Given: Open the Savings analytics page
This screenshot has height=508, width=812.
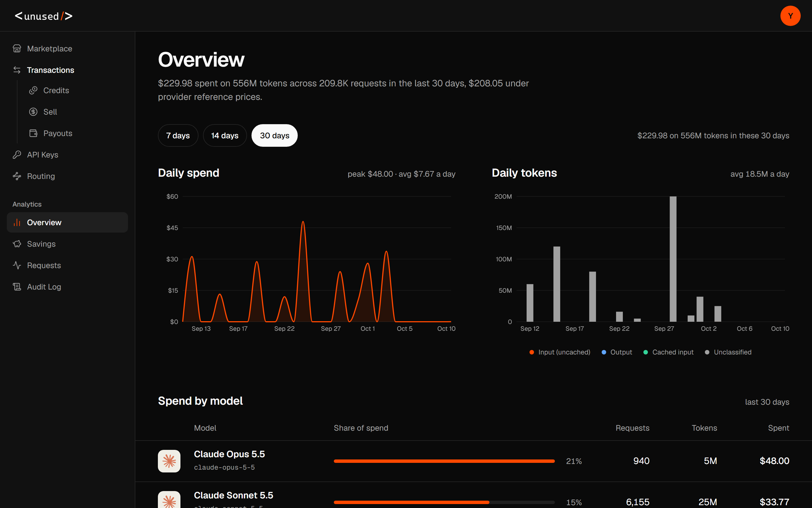Looking at the screenshot, I should click(x=67, y=244).
